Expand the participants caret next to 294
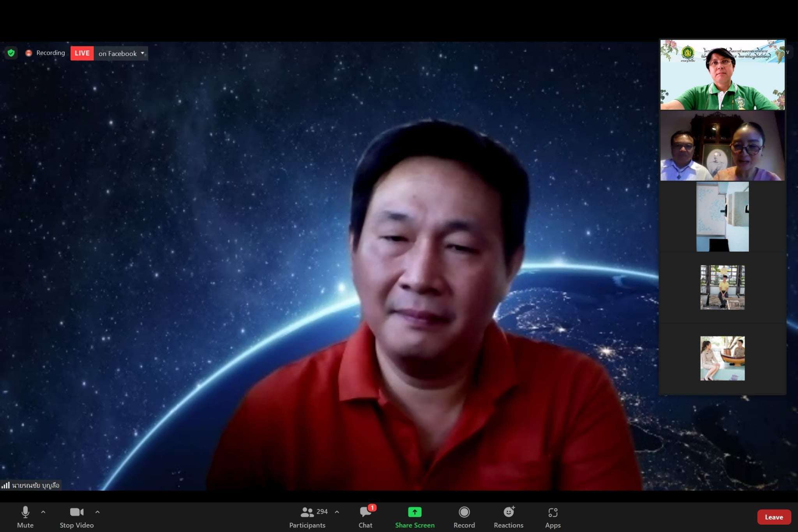 [337, 512]
